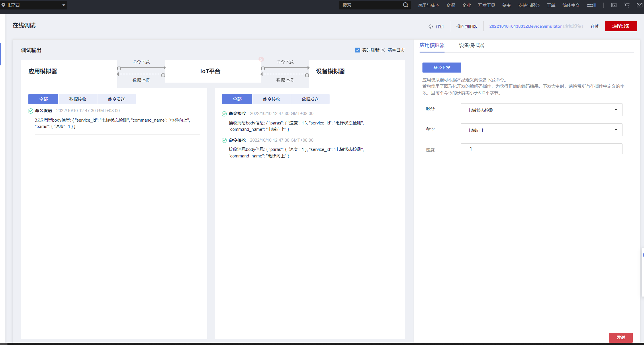Expand the 服务 dropdown 电梯状态检测
Image resolution: width=644 pixels, height=345 pixels.
pos(541,110)
